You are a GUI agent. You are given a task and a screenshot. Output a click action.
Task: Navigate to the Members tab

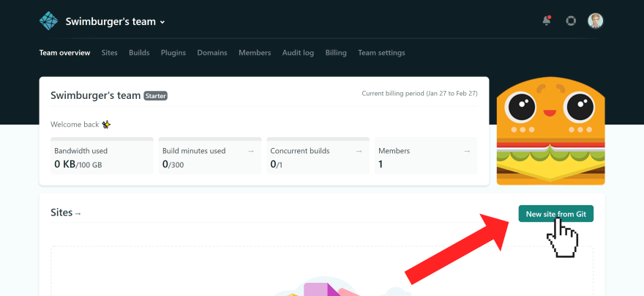(x=255, y=53)
